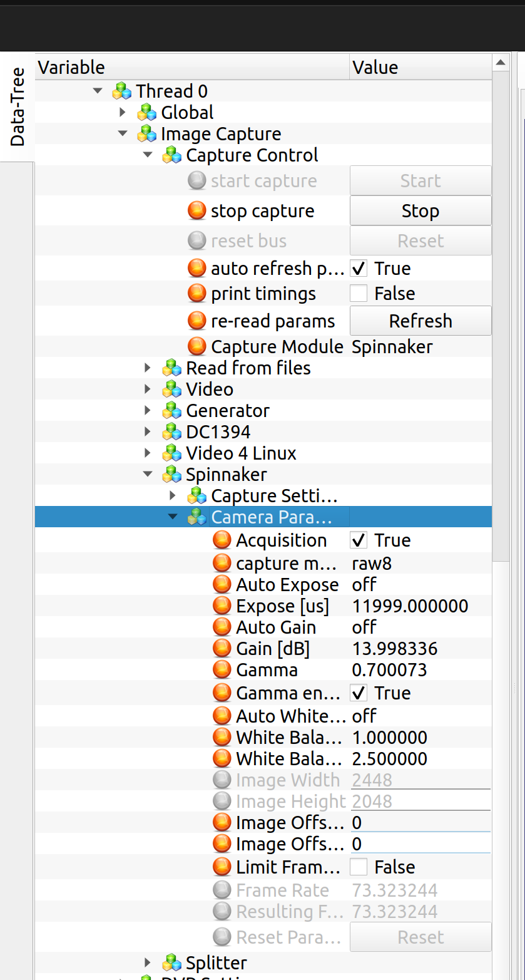
Task: Click orange ball icon beside Gamma
Action: (222, 670)
